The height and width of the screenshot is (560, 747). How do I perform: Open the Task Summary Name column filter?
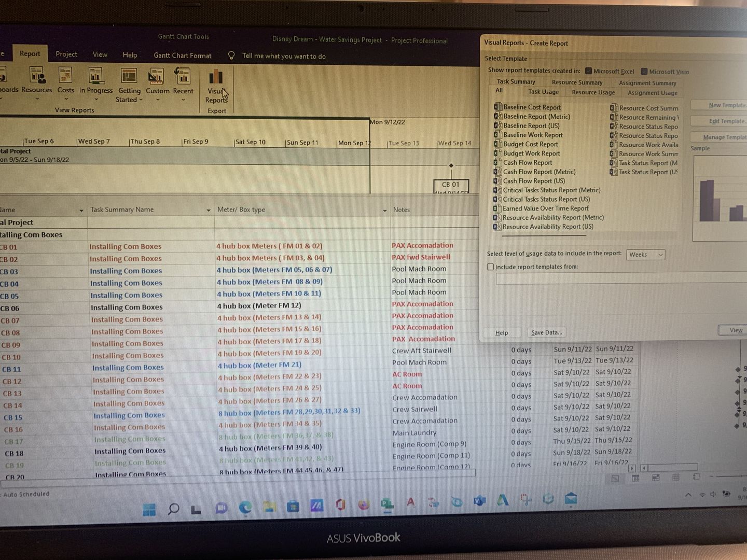[208, 210]
